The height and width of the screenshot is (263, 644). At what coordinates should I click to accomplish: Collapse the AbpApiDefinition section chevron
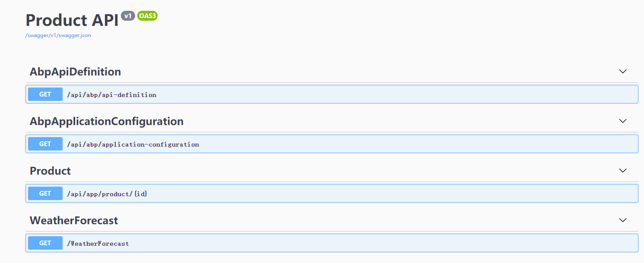tap(622, 72)
